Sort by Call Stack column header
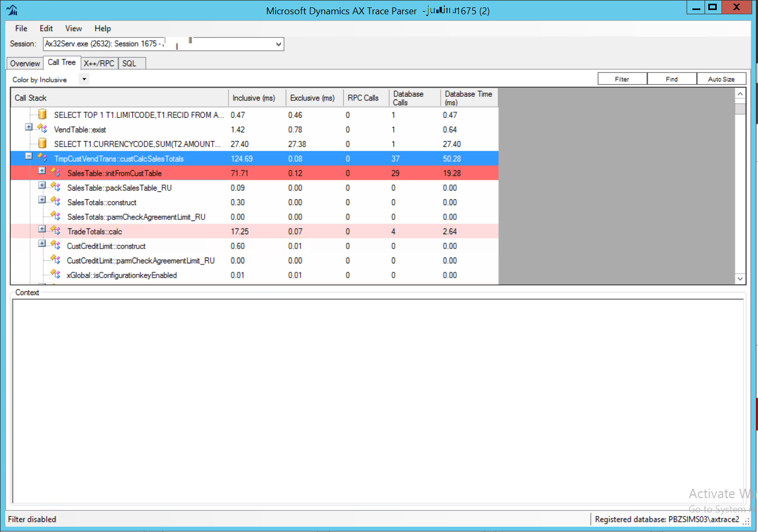This screenshot has width=758, height=532. click(120, 98)
